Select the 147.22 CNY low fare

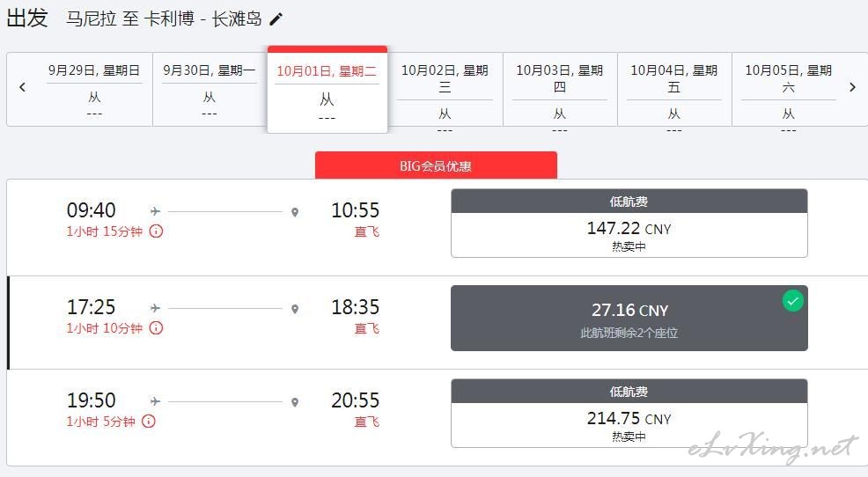[x=629, y=223]
